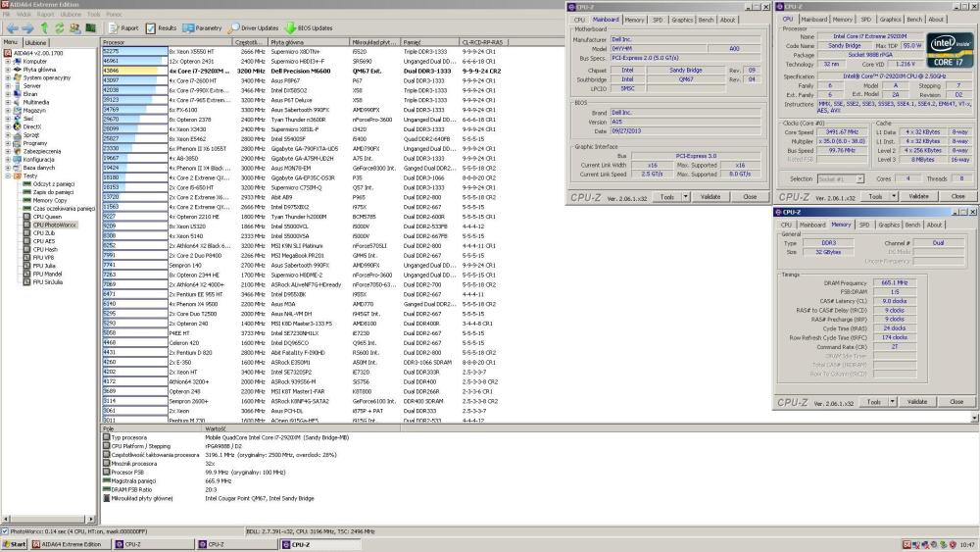Click the green chip icon in AIDA64 toolbar

click(90, 28)
